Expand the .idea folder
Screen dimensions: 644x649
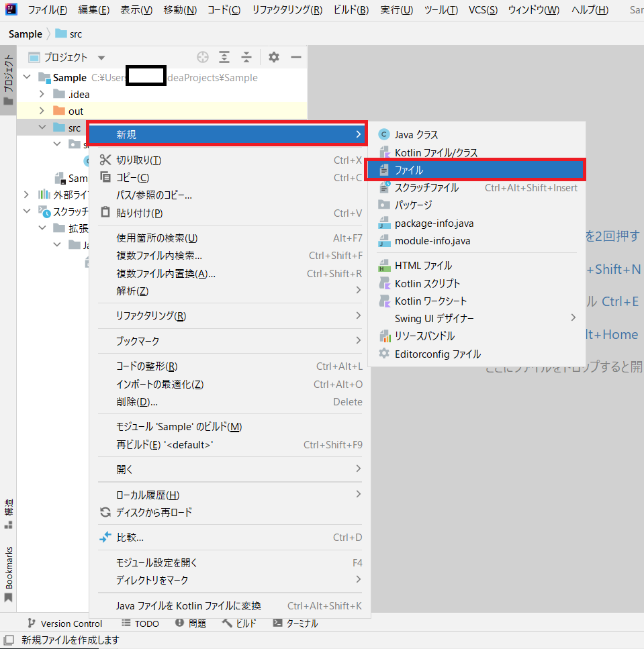(x=42, y=94)
